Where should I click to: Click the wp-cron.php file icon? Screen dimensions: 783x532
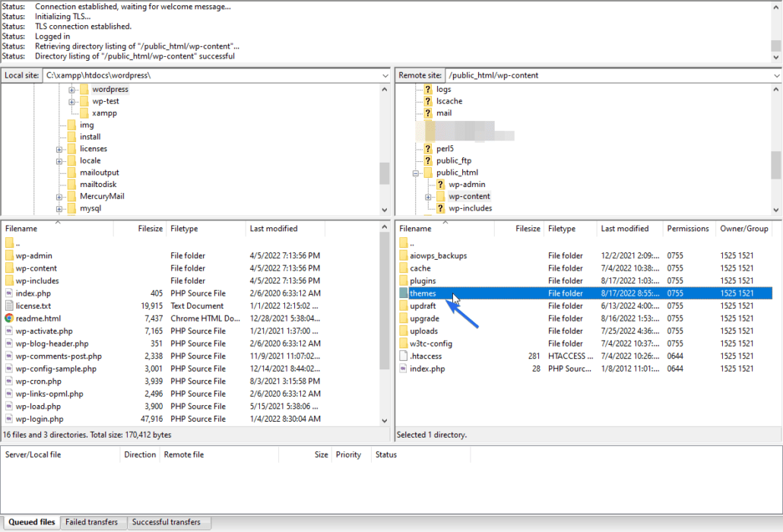click(9, 382)
